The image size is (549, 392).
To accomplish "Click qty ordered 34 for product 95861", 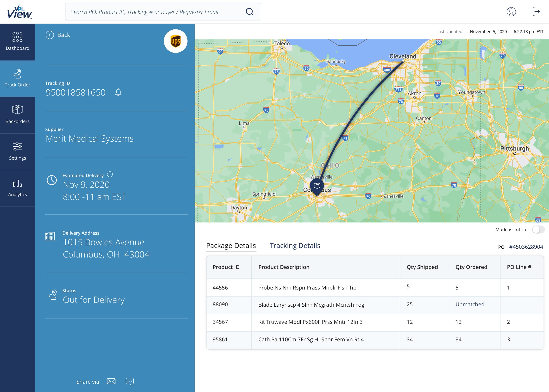I will (x=459, y=340).
